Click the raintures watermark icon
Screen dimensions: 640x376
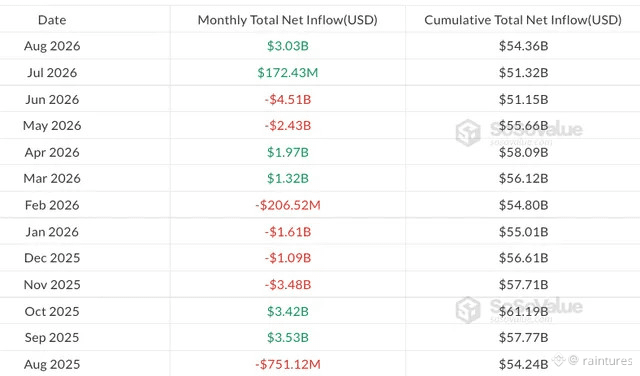[558, 360]
